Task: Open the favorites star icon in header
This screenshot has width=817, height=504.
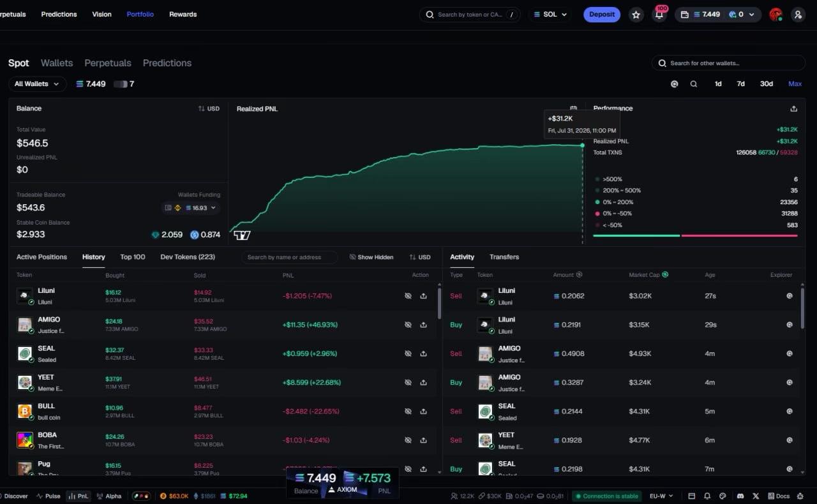Action: coord(636,15)
